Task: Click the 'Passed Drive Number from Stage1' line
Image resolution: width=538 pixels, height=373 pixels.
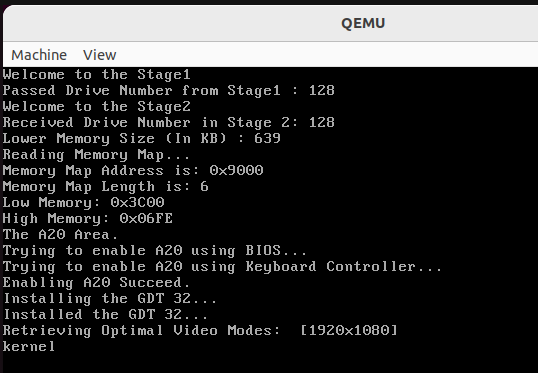Action: point(168,91)
